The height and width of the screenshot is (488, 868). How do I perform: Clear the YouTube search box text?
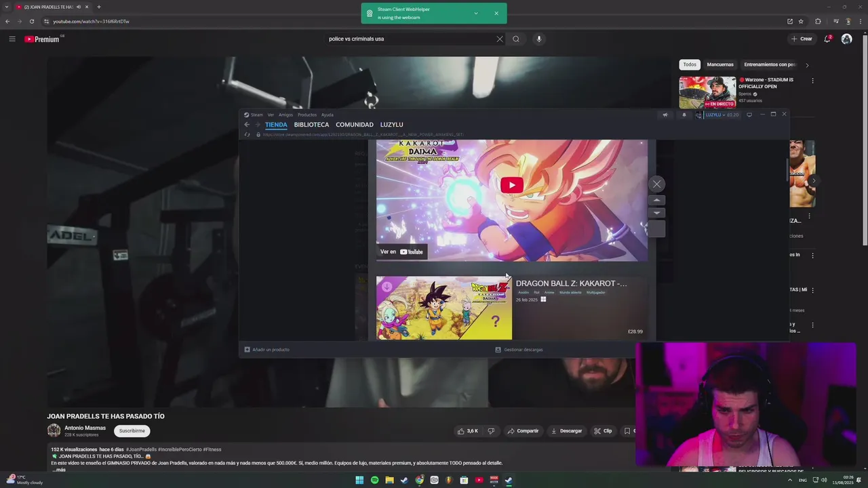pyautogui.click(x=500, y=39)
